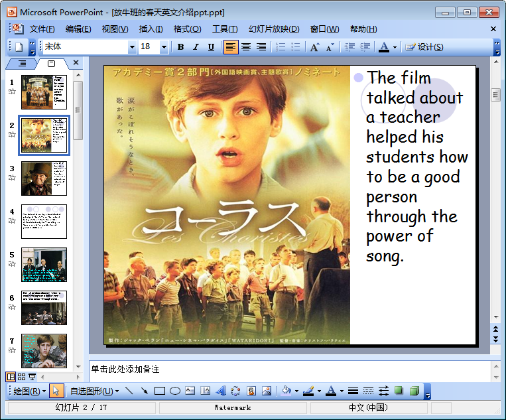This screenshot has width=506, height=420.
Task: Toggle Bold formatting
Action: [x=180, y=47]
